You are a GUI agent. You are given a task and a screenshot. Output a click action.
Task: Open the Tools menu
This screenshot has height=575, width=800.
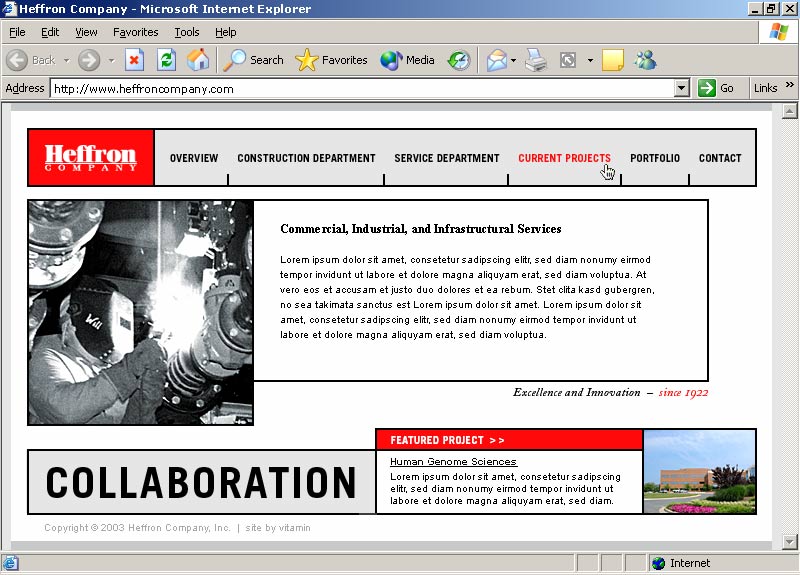click(x=186, y=32)
